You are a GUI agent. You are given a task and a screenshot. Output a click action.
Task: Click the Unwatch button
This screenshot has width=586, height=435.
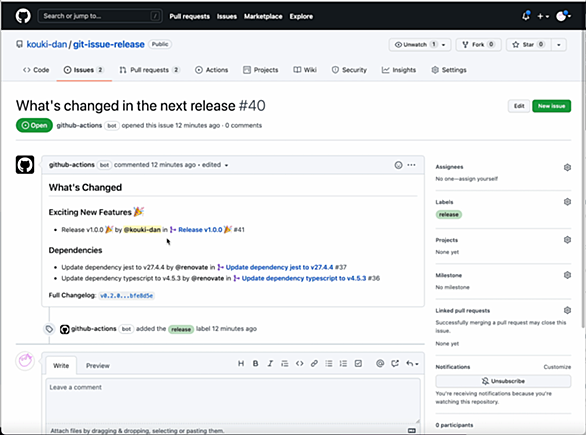(x=415, y=44)
